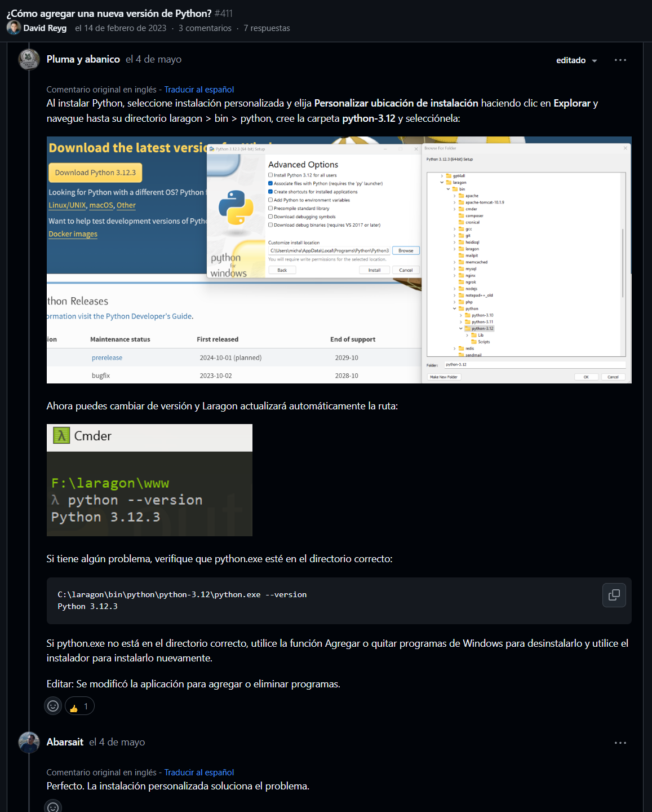Screen dimensions: 652x812
Task: Add emoji reaction to Pluma y abanico's comment
Action: click(53, 706)
